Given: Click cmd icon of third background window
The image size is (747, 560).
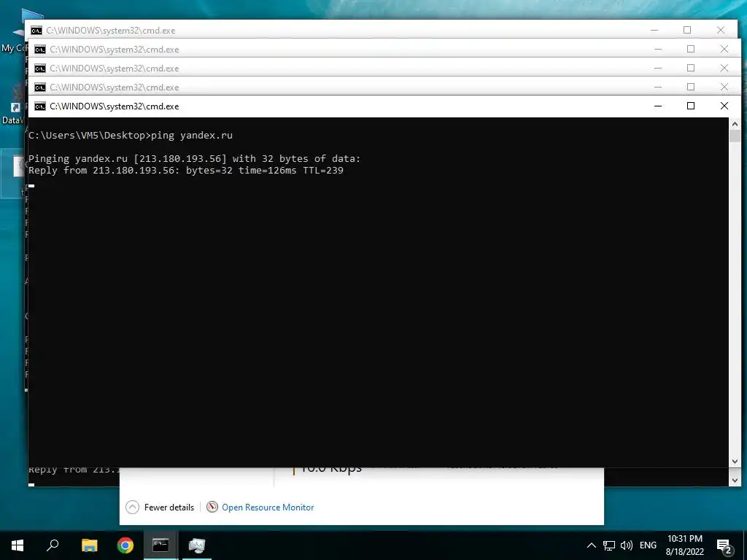Looking at the screenshot, I should (40, 69).
